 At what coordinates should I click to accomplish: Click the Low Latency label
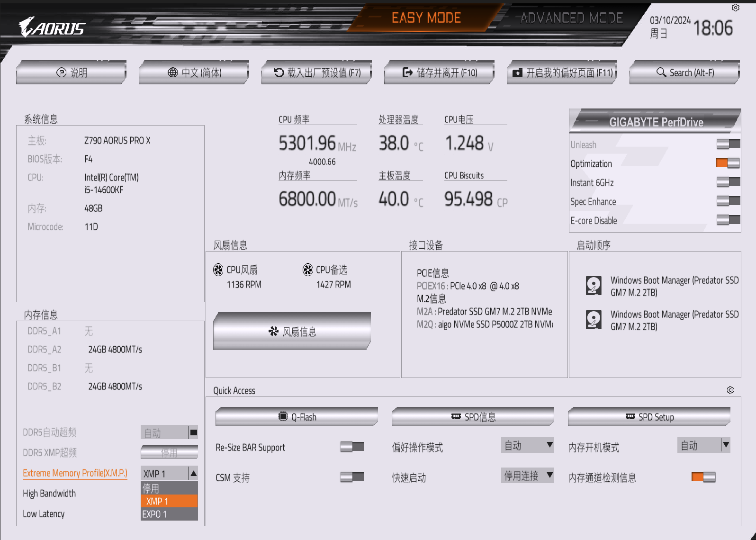[x=44, y=514]
